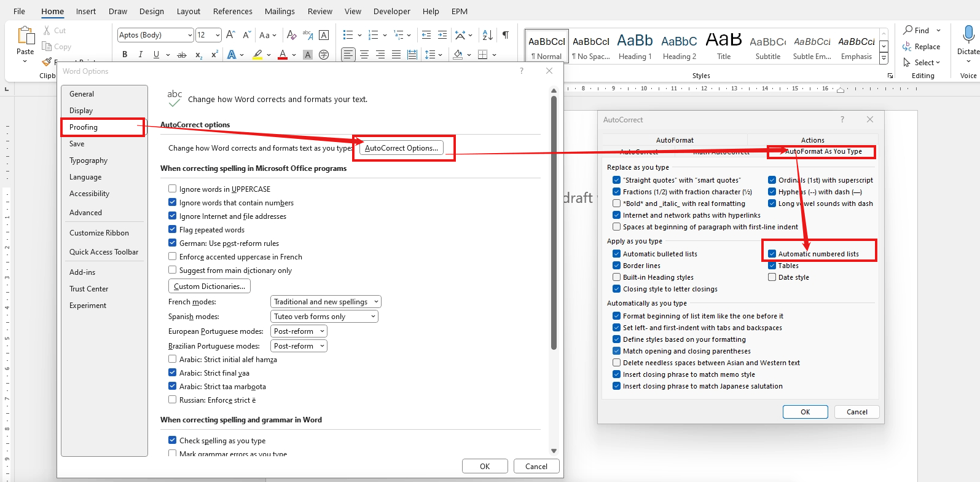980x482 pixels.
Task: Click OK in the AutoCorrect dialog
Action: (805, 412)
